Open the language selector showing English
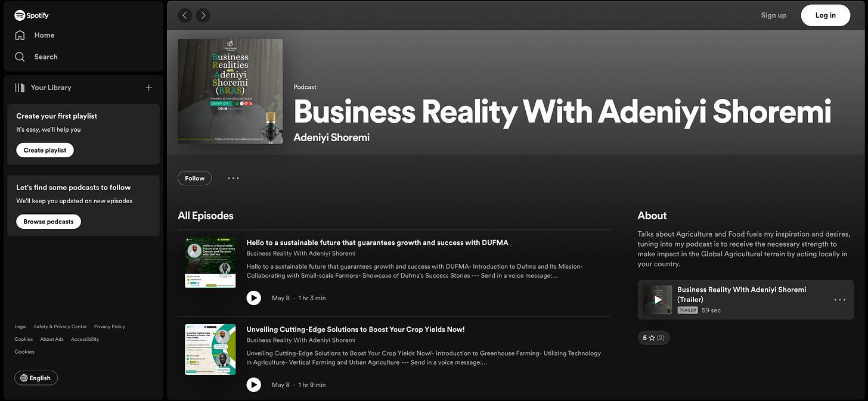 click(36, 378)
